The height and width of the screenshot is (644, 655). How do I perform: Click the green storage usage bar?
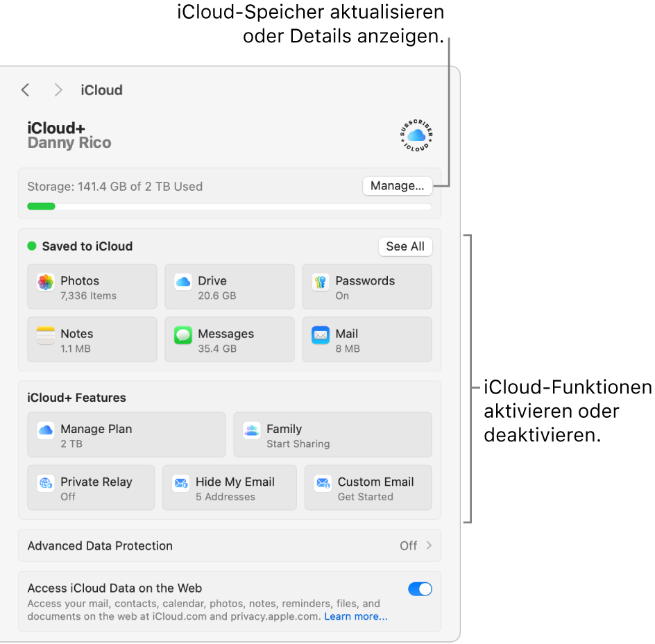(x=42, y=206)
